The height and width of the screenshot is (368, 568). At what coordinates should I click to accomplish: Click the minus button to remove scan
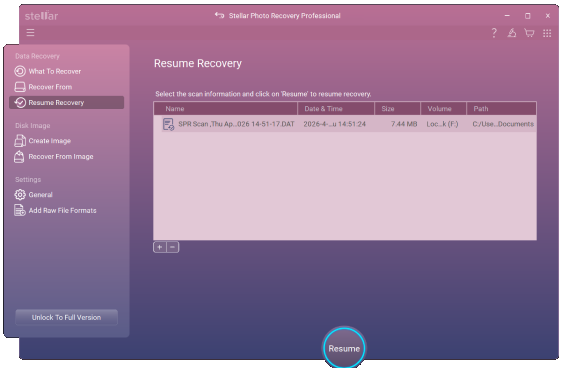tap(173, 247)
